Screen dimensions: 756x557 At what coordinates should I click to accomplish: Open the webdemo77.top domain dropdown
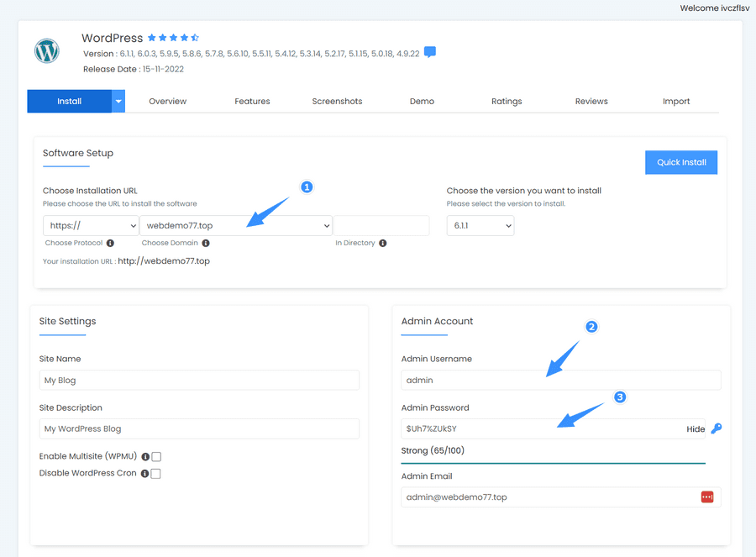[236, 225]
